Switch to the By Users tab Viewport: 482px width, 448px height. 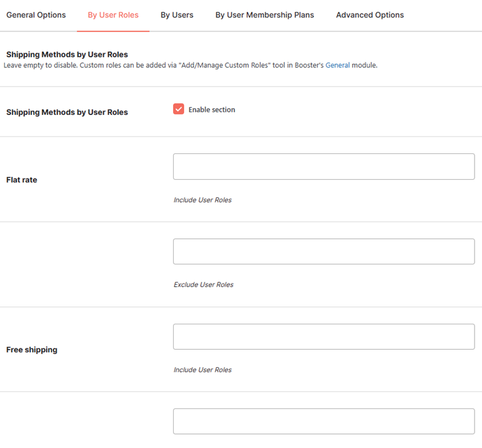(177, 15)
